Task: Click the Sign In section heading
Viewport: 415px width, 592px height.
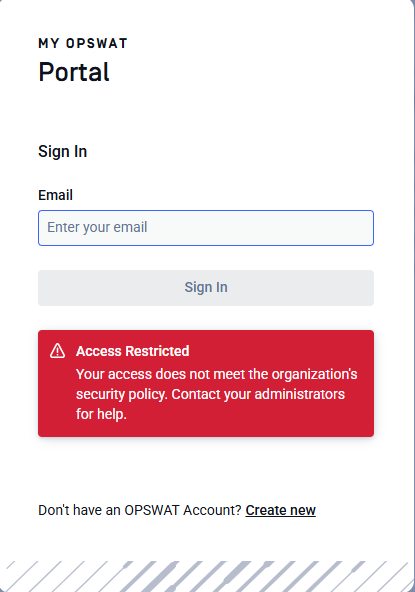Action: point(63,152)
